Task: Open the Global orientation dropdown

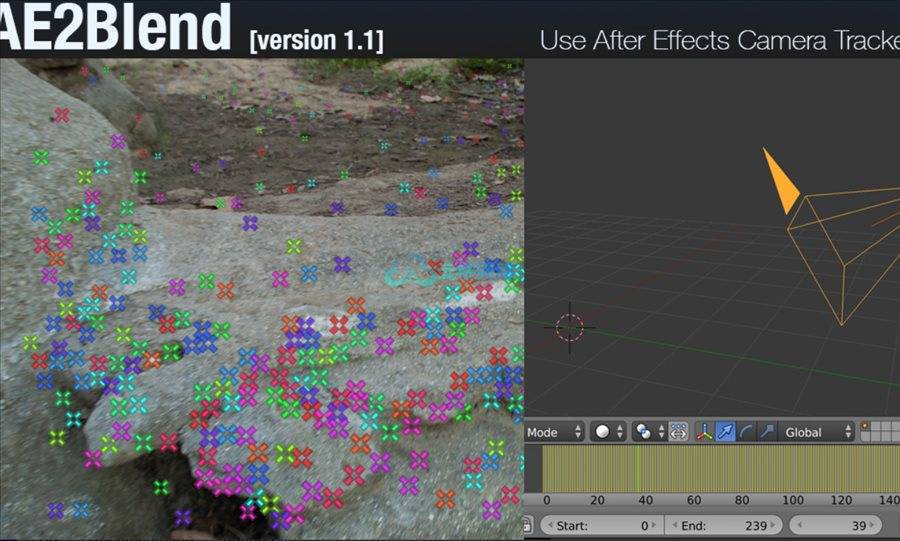Action: [816, 432]
